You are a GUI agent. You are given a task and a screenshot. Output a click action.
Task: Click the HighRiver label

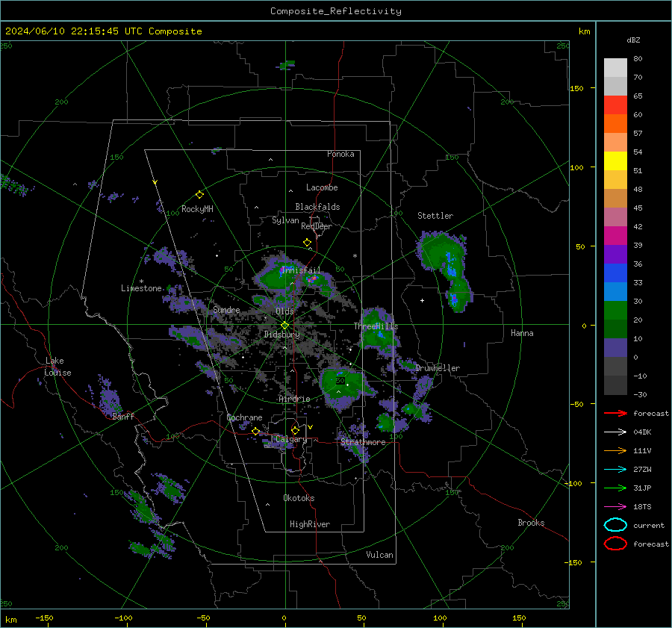pyautogui.click(x=310, y=524)
